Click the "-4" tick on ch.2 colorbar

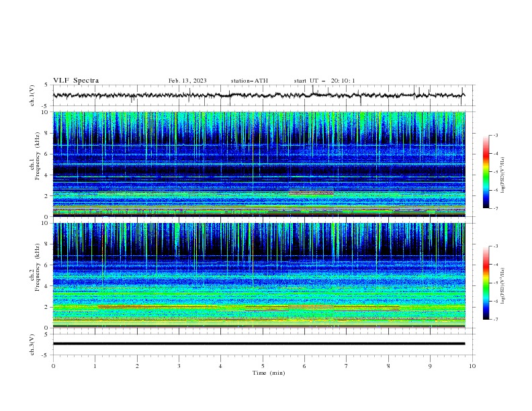[x=495, y=265]
